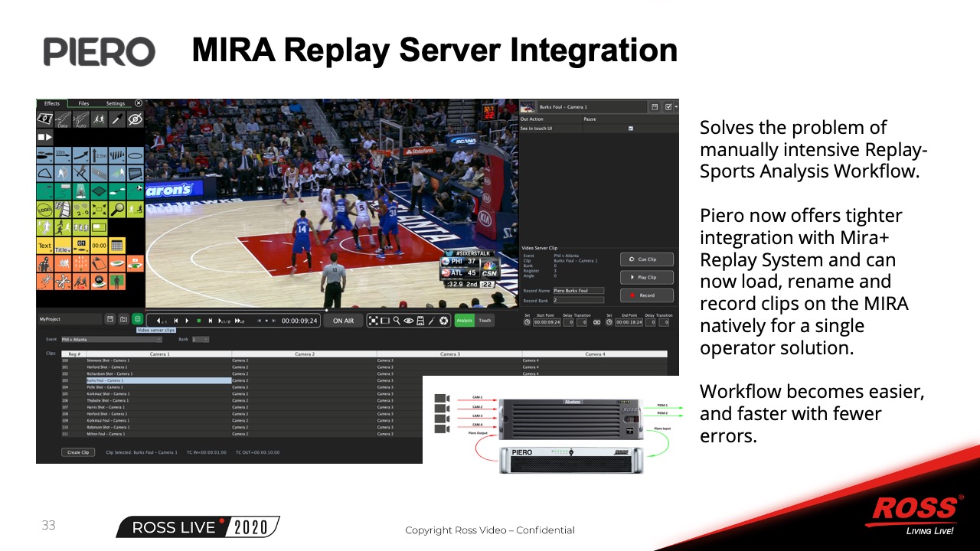Switch to Touch mode
Viewport: 980px width, 551px height.
485,321
